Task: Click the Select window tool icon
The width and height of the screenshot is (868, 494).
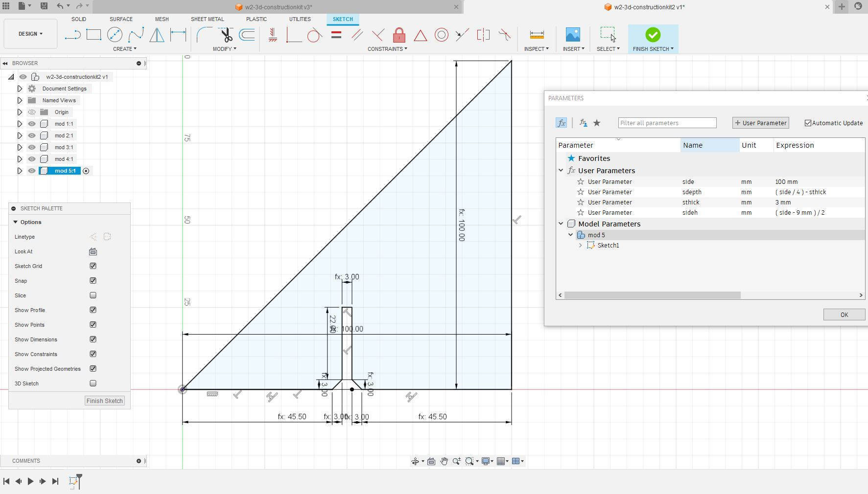Action: point(608,35)
